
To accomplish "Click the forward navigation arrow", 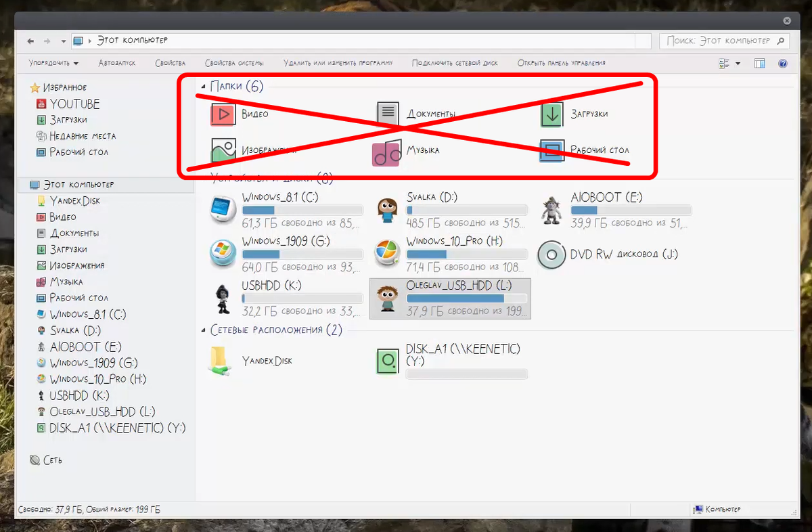I will click(x=46, y=41).
